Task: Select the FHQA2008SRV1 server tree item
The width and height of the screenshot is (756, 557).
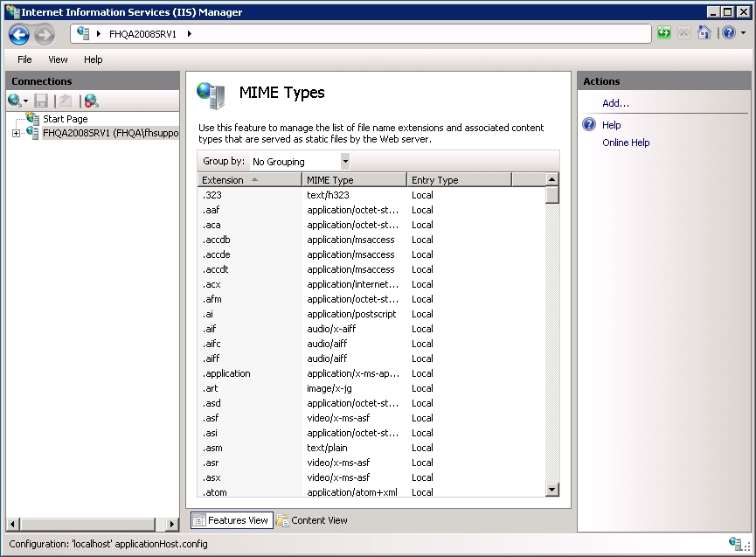Action: 110,133
